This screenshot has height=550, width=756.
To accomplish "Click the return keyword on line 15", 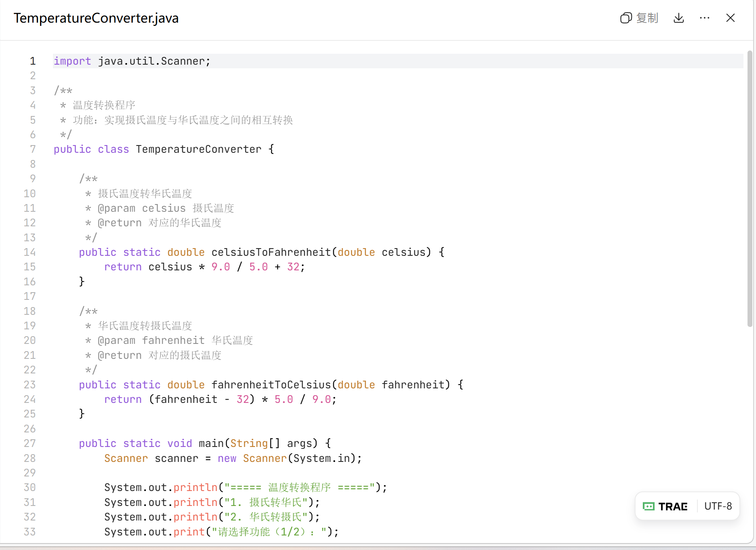I will pos(123,267).
